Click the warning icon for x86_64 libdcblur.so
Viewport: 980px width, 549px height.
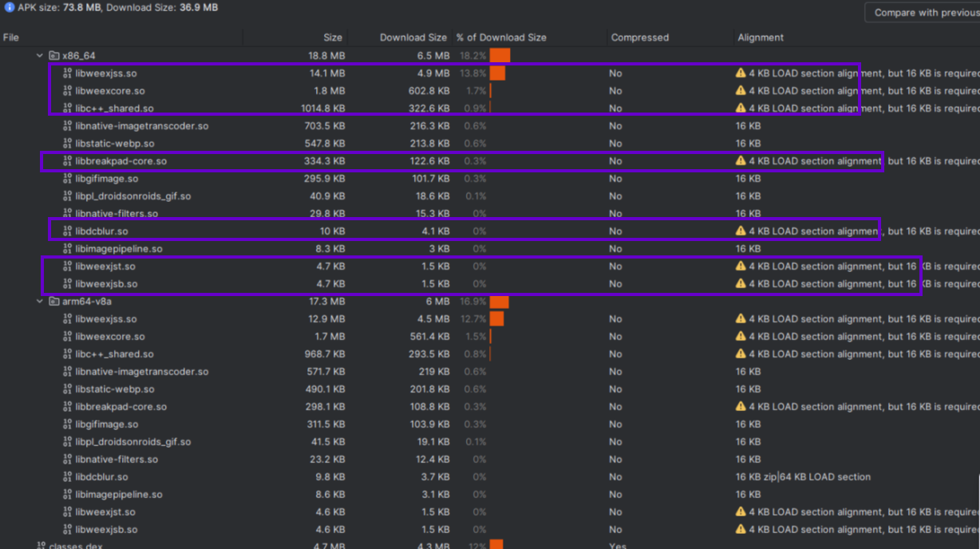pyautogui.click(x=741, y=231)
